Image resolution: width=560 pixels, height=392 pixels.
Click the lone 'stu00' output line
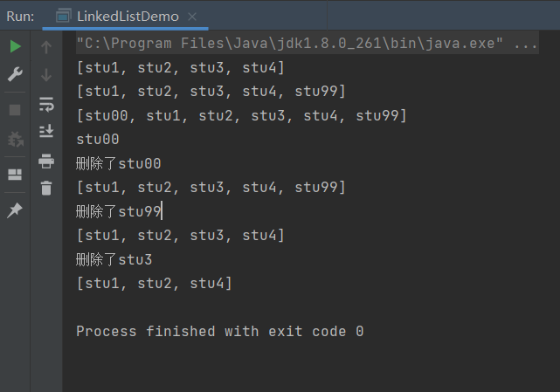tap(98, 139)
